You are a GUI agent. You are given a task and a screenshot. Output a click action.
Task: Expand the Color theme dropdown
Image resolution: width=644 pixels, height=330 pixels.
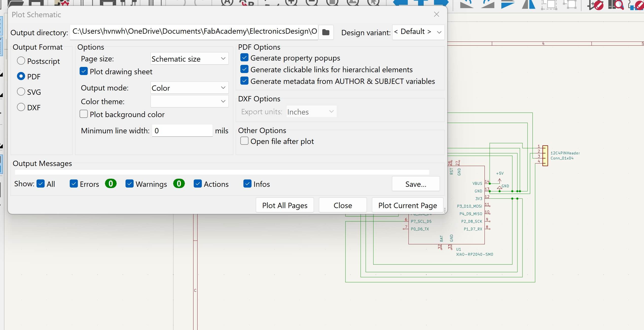click(x=189, y=101)
